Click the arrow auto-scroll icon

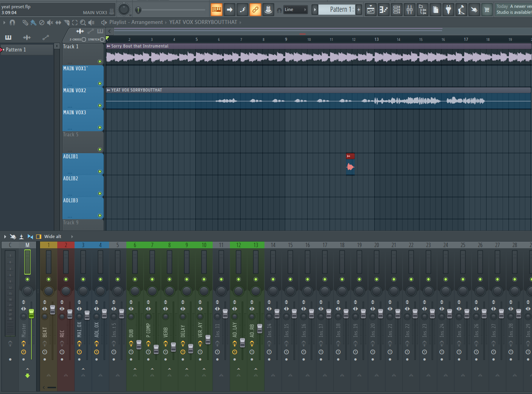click(230, 9)
